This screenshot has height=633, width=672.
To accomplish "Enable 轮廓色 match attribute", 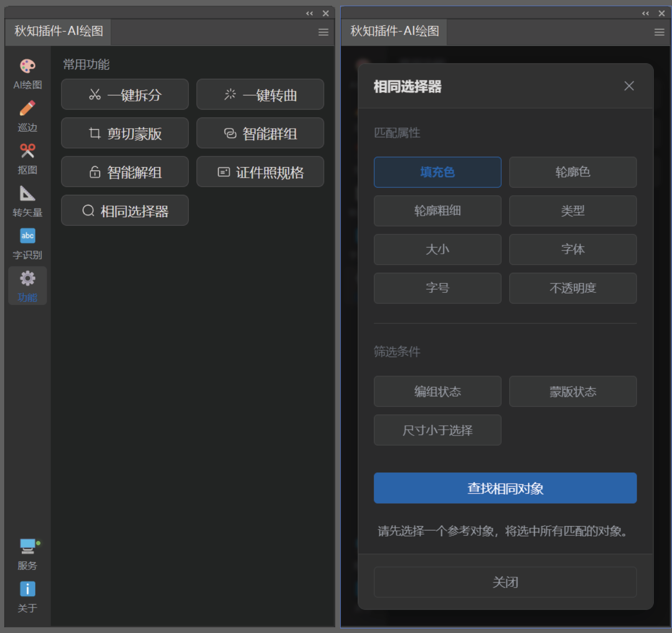I will tap(572, 172).
